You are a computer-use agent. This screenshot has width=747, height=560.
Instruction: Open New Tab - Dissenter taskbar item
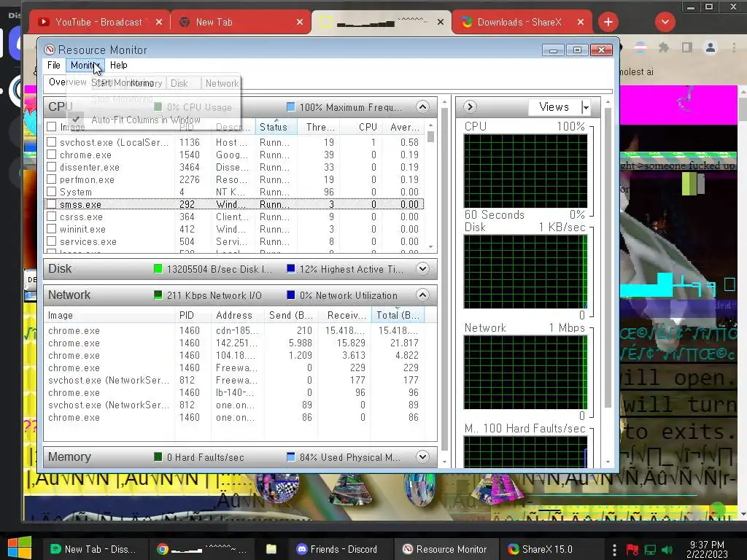click(x=94, y=549)
